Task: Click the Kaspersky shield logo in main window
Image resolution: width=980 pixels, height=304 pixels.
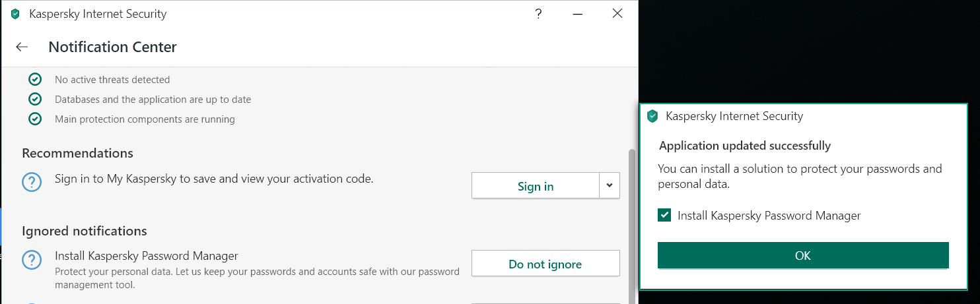Action: (x=15, y=14)
